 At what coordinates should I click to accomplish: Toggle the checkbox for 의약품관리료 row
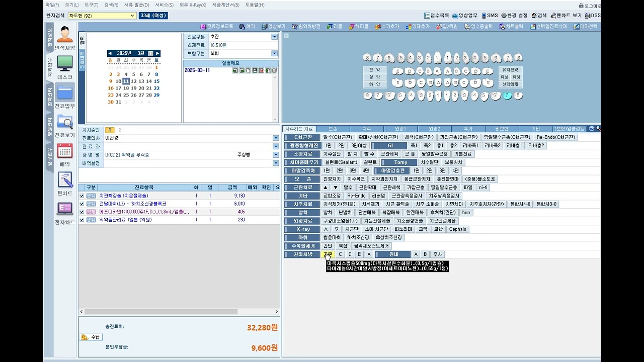(82, 220)
